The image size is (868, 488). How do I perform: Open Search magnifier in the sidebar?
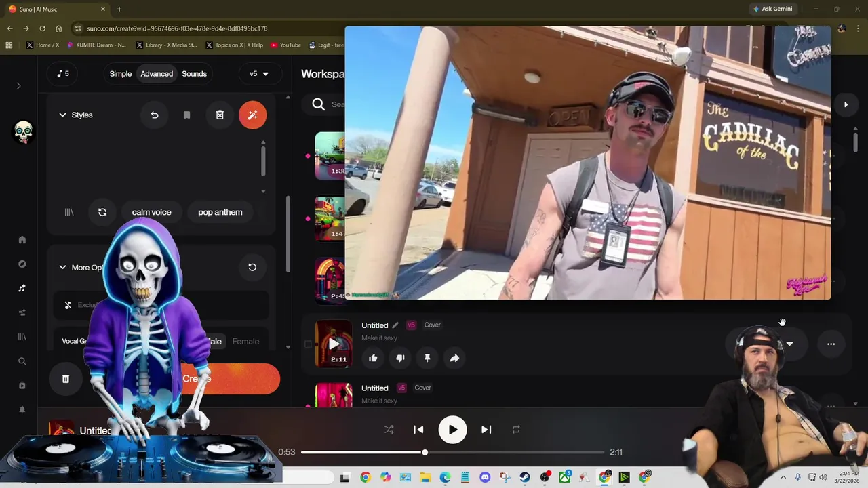[x=22, y=361]
